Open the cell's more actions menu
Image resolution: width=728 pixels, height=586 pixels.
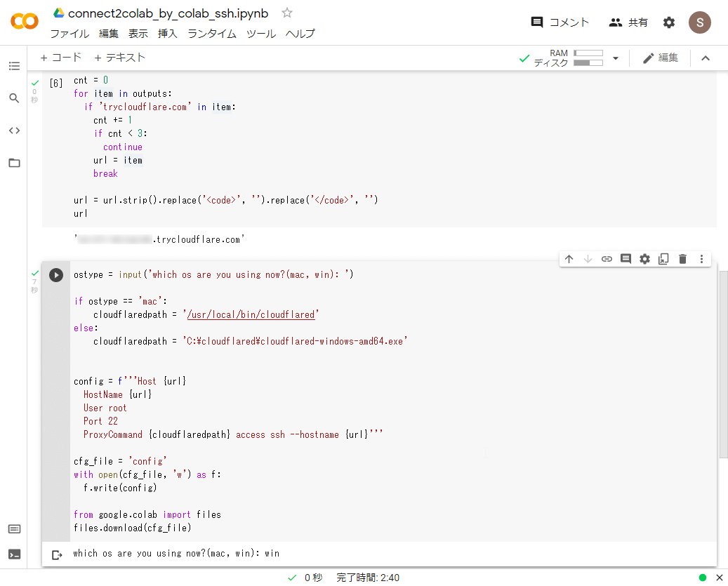[x=701, y=258]
